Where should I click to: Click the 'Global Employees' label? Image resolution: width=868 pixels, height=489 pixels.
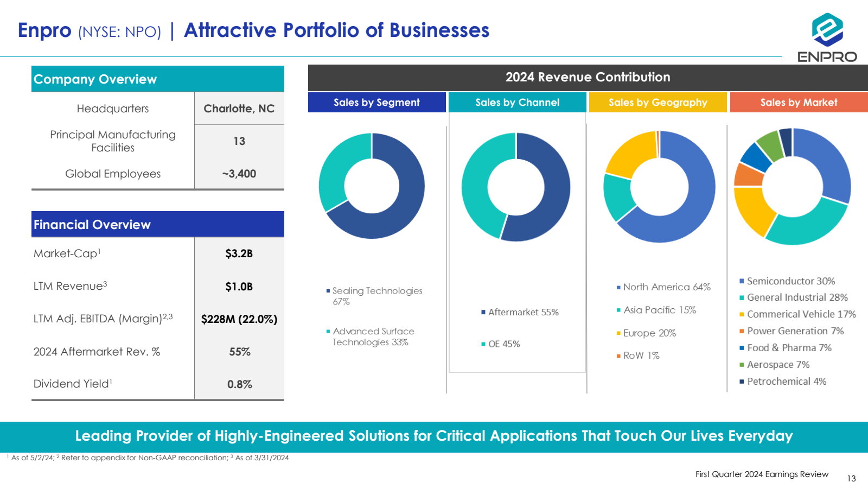click(113, 174)
